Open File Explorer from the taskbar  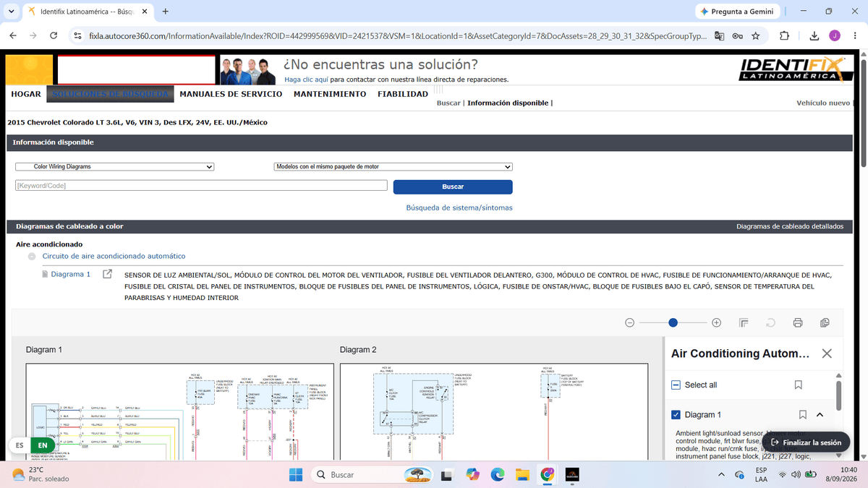click(x=522, y=474)
